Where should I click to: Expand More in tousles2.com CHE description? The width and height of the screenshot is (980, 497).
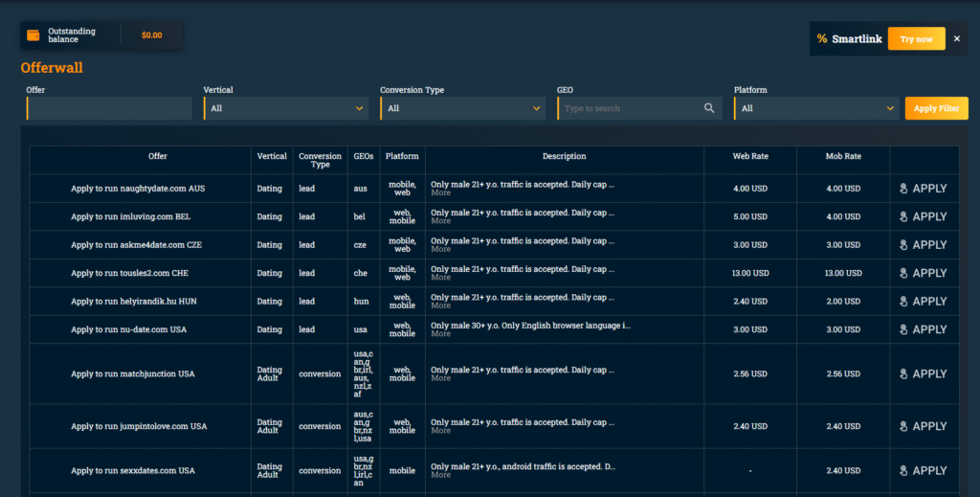[x=440, y=277]
